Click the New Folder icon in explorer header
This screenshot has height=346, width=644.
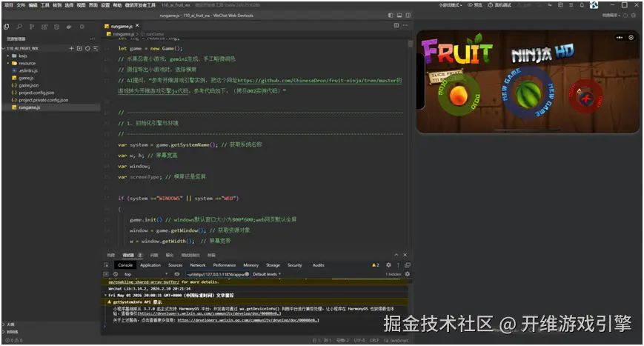(x=79, y=48)
